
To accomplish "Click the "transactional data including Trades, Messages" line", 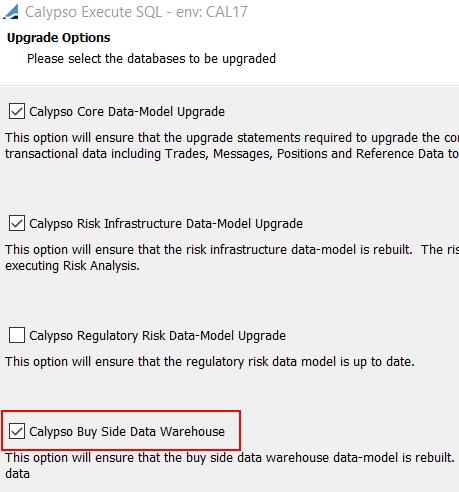I will (x=232, y=154).
